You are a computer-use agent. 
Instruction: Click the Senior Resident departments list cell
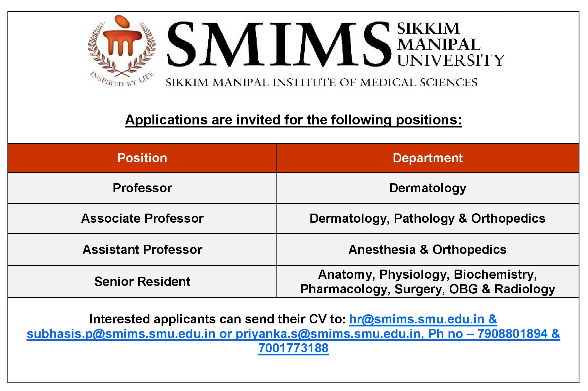point(428,282)
